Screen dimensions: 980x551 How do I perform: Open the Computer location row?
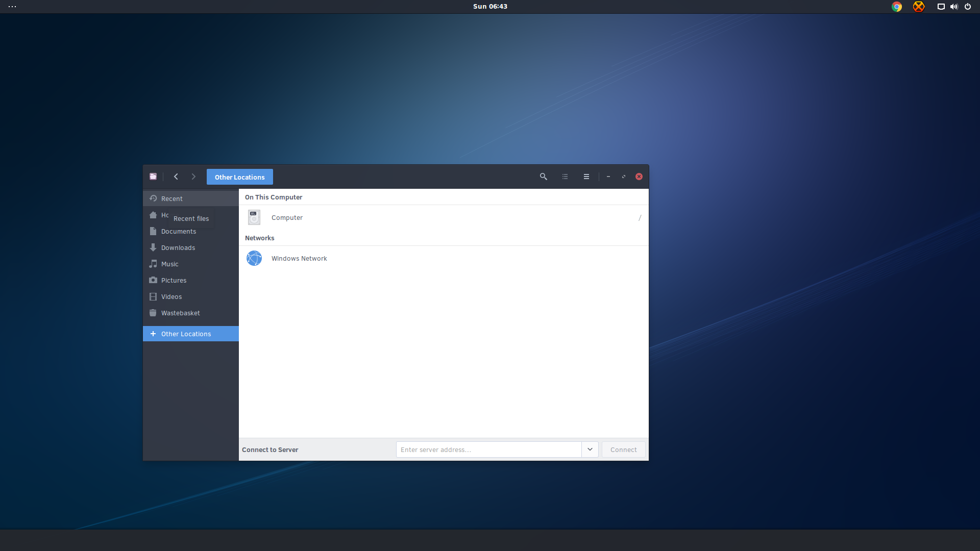click(444, 217)
